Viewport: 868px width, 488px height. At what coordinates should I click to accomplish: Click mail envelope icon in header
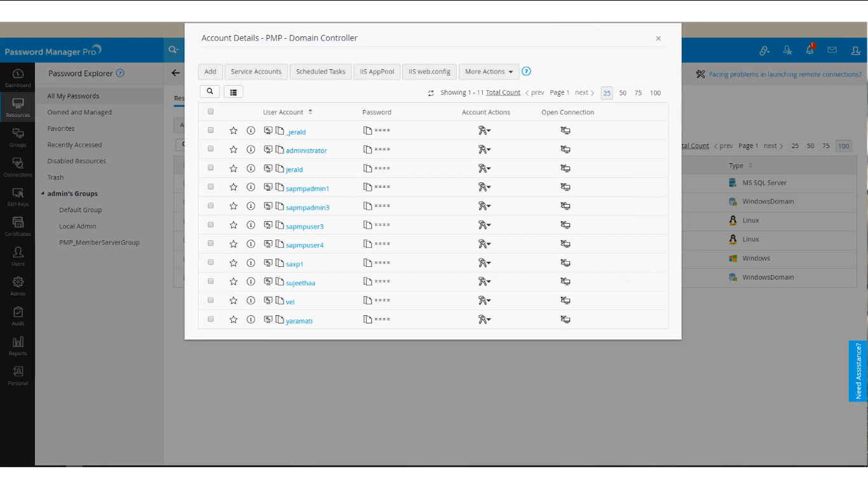pyautogui.click(x=832, y=50)
